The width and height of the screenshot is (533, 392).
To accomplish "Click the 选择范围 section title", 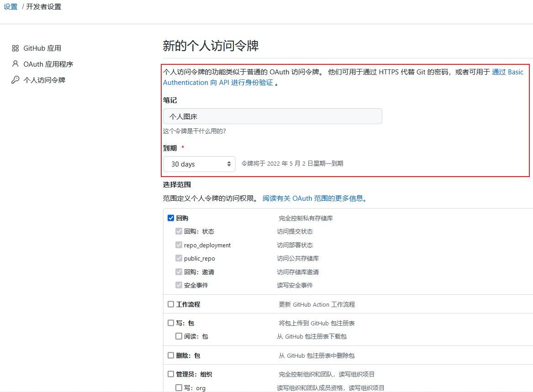I will [177, 184].
